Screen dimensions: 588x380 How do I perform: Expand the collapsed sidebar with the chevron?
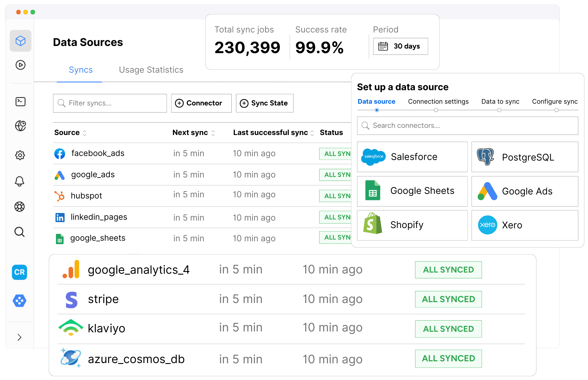(x=20, y=337)
